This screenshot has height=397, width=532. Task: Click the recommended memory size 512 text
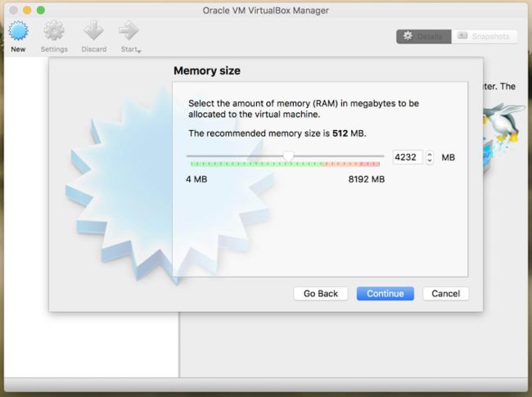340,133
